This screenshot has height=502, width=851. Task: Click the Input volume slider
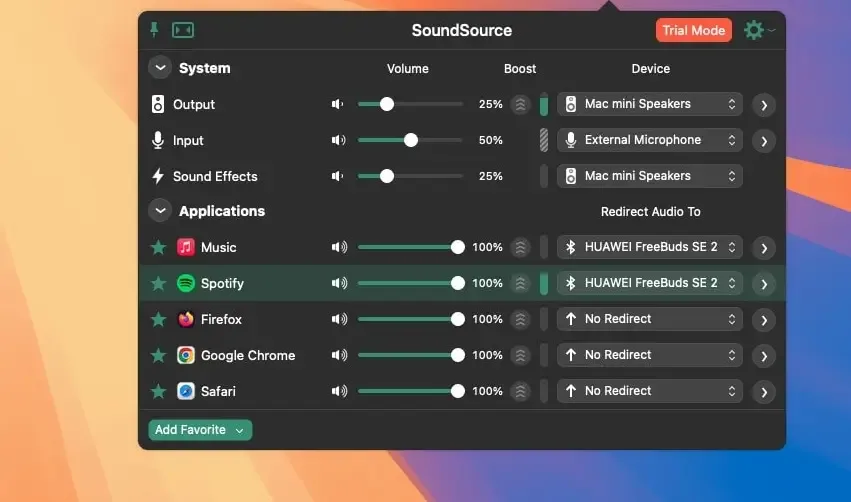click(410, 140)
